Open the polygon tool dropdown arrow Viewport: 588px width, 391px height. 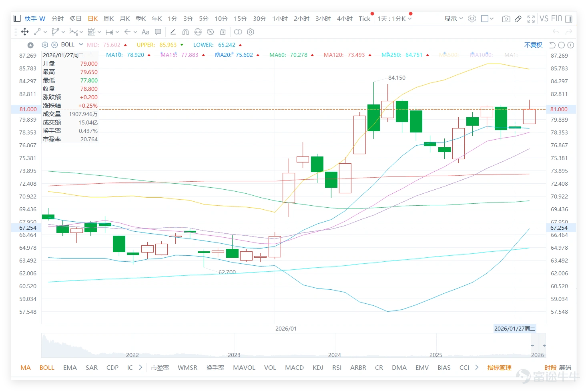pos(63,32)
